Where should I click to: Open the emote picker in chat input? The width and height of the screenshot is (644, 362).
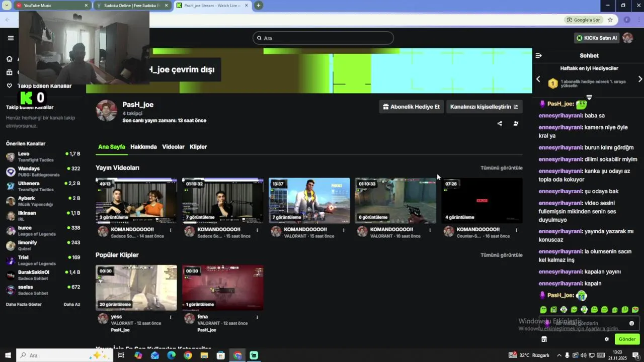pos(632,323)
